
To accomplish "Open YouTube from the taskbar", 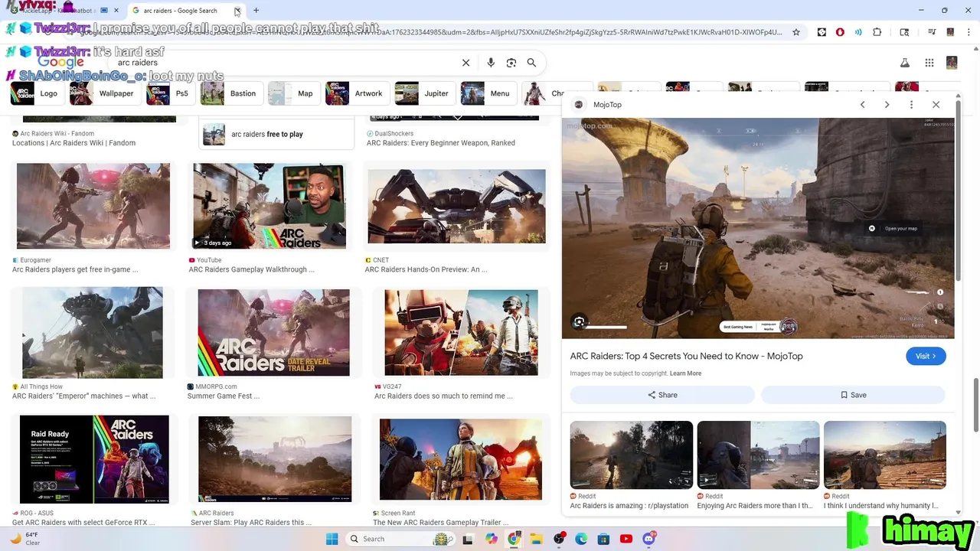I will [x=626, y=539].
